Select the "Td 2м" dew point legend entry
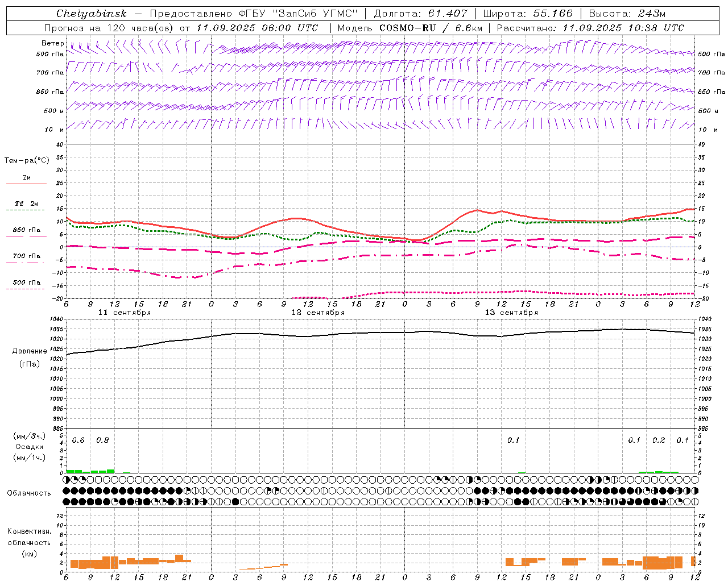 [x=26, y=203]
